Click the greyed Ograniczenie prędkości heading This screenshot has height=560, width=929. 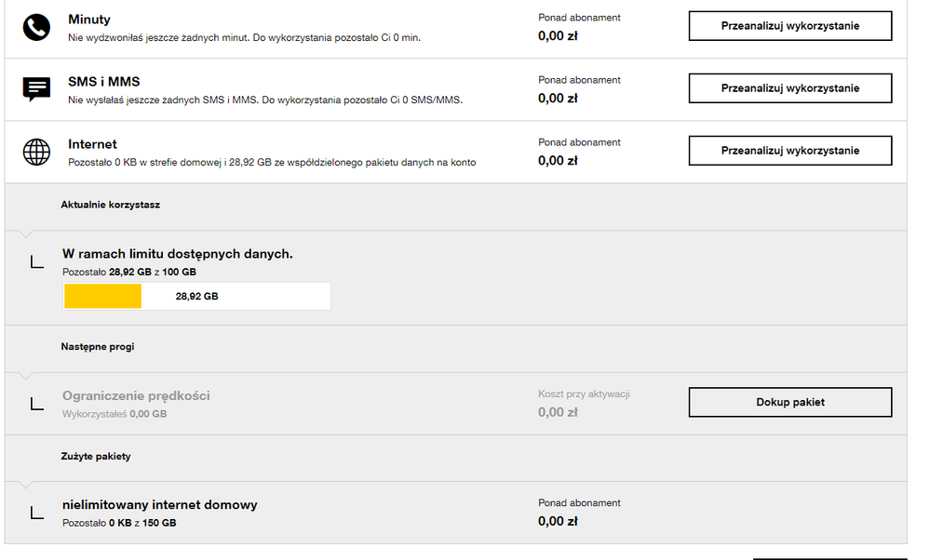click(136, 395)
